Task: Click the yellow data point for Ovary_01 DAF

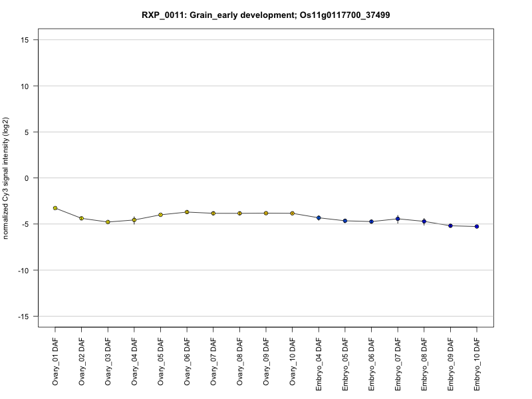Action: tap(55, 208)
